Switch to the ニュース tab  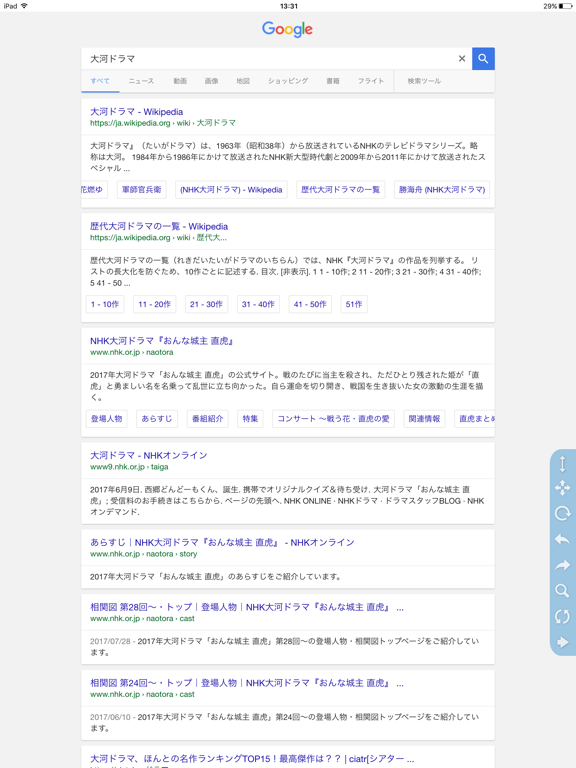coord(141,81)
